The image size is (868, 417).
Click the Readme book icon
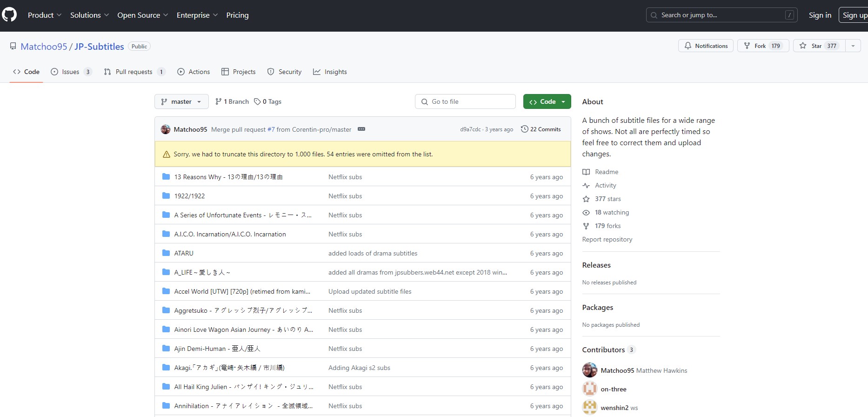pos(586,172)
